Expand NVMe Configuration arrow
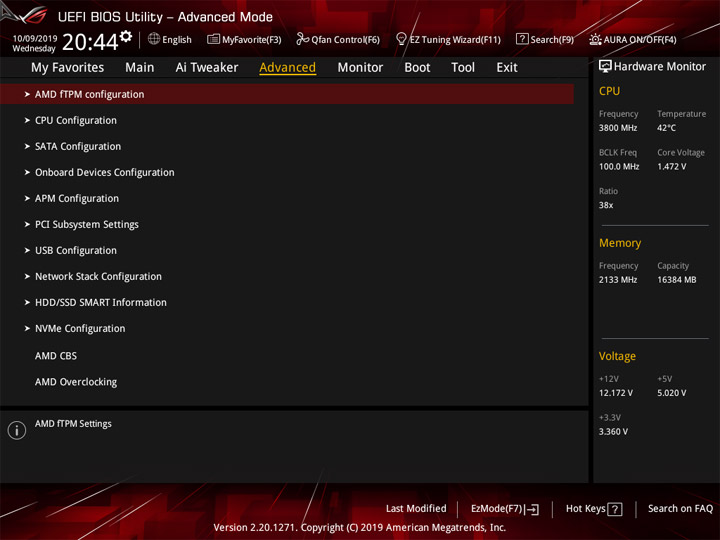Screen dimensions: 720x540 click(x=27, y=328)
